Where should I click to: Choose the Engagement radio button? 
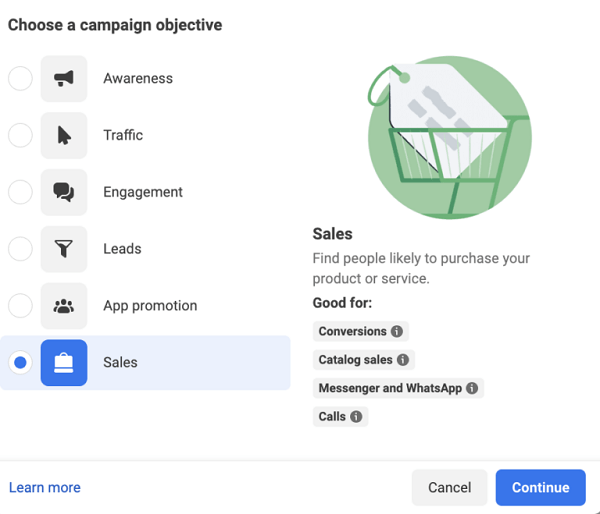20,193
